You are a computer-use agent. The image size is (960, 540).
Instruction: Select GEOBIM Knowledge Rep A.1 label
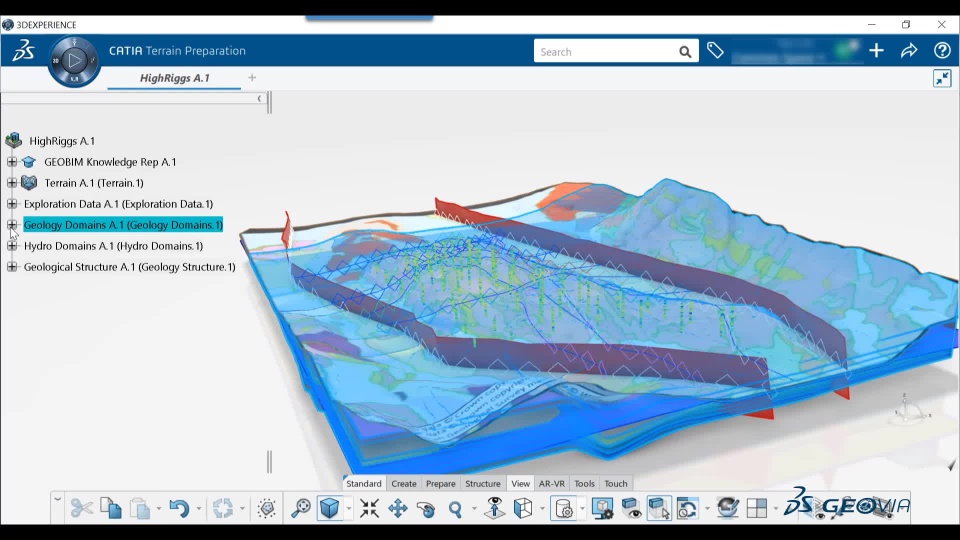pyautogui.click(x=110, y=162)
